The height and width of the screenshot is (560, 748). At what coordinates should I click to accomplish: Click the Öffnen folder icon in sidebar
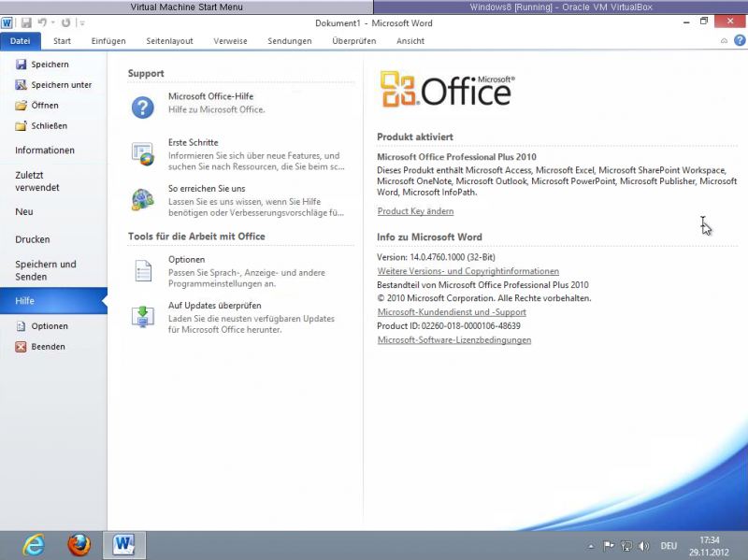pyautogui.click(x=21, y=106)
